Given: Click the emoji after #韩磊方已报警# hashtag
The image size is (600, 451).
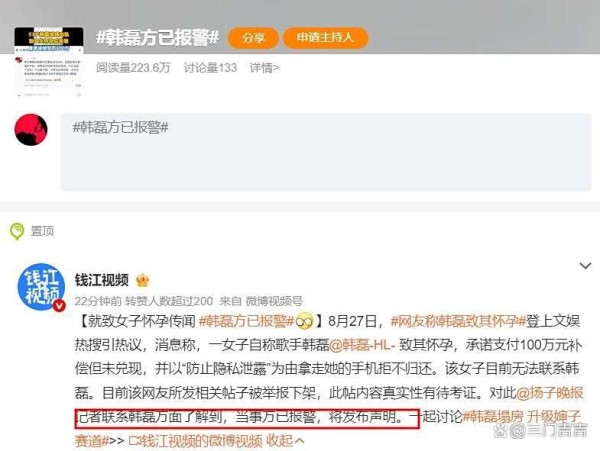Looking at the screenshot, I should (304, 321).
